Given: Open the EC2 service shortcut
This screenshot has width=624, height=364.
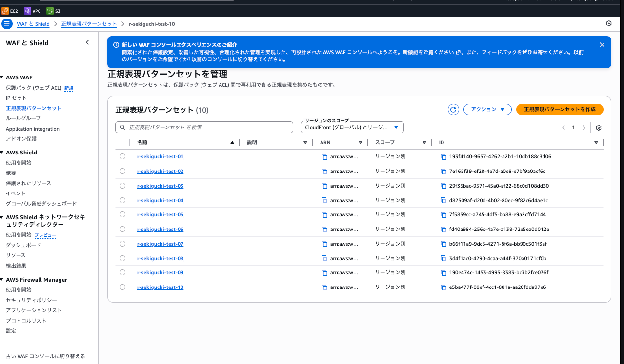Looking at the screenshot, I should [10, 11].
